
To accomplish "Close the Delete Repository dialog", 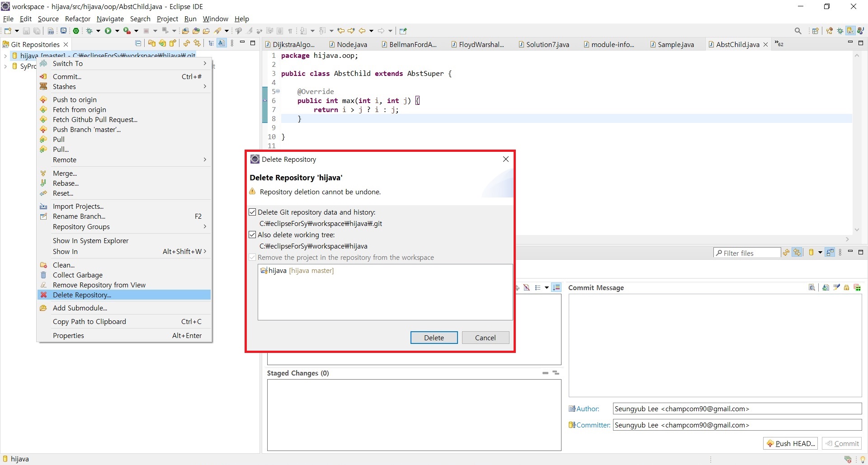I will 506,159.
